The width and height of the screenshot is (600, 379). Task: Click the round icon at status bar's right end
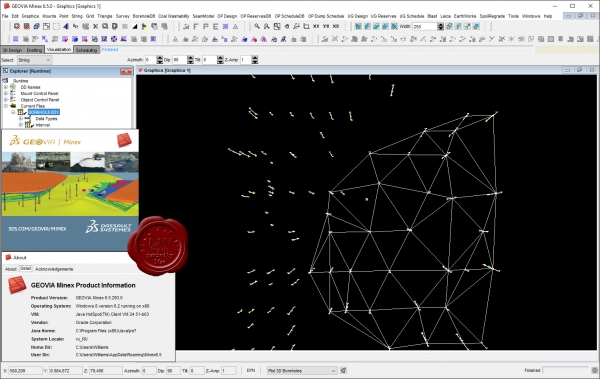tap(594, 371)
